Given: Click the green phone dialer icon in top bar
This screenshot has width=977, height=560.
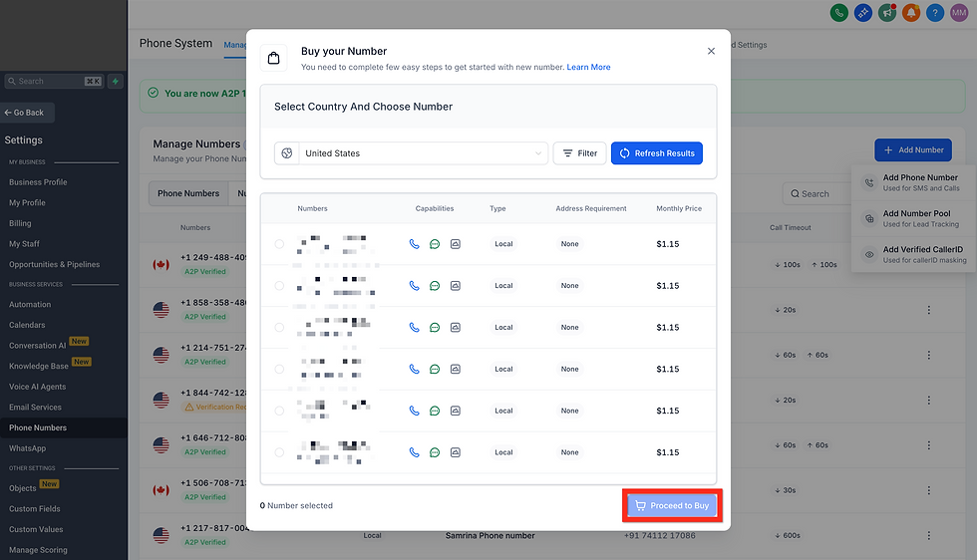Looking at the screenshot, I should [839, 13].
